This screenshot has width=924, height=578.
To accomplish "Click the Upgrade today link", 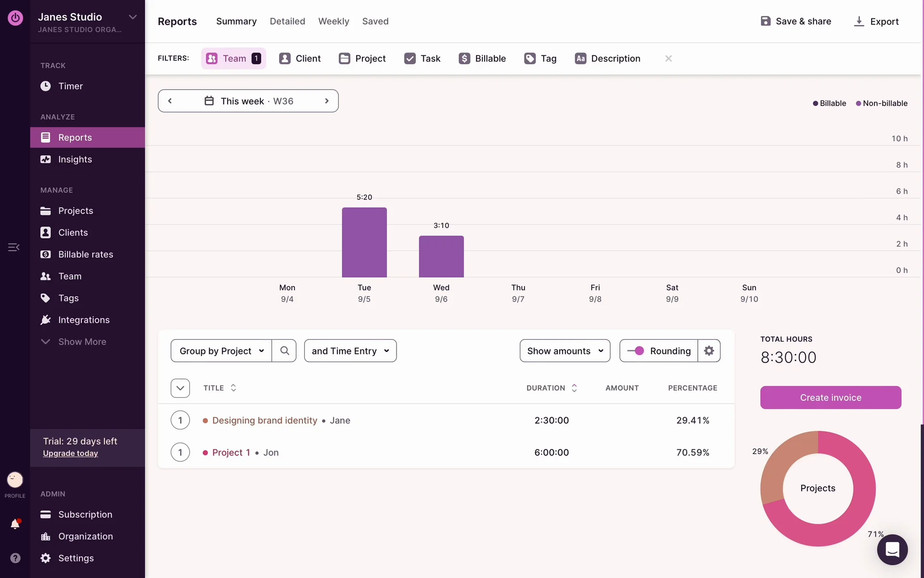I will [70, 453].
